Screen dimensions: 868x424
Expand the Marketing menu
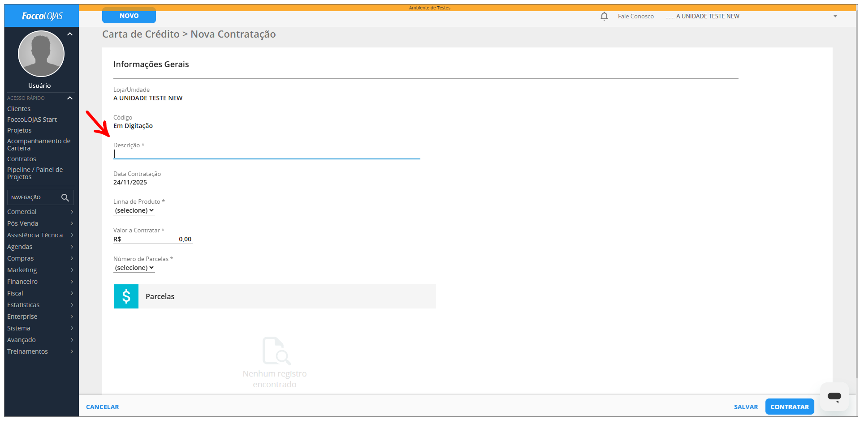40,270
